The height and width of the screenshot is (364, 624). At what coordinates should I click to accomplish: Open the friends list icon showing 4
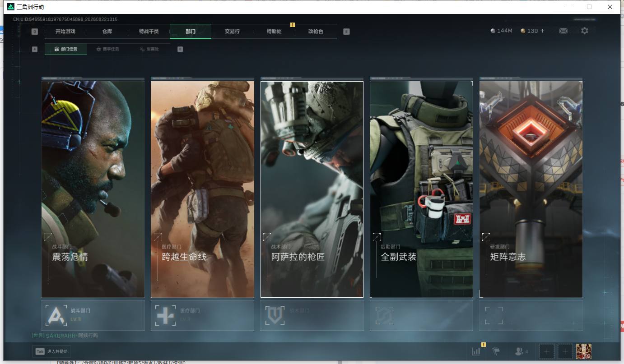(x=521, y=351)
